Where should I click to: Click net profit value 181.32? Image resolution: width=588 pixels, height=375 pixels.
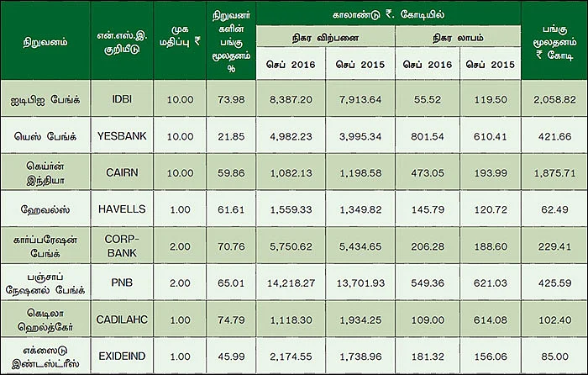[428, 357]
